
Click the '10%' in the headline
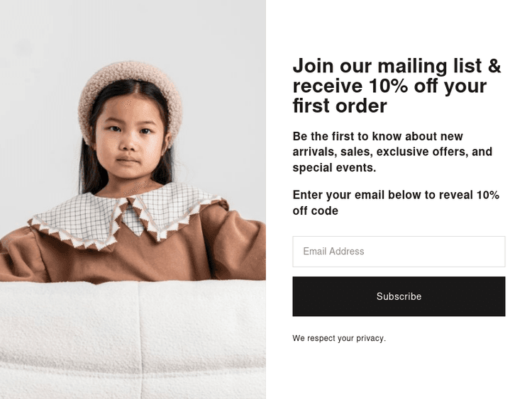(388, 86)
